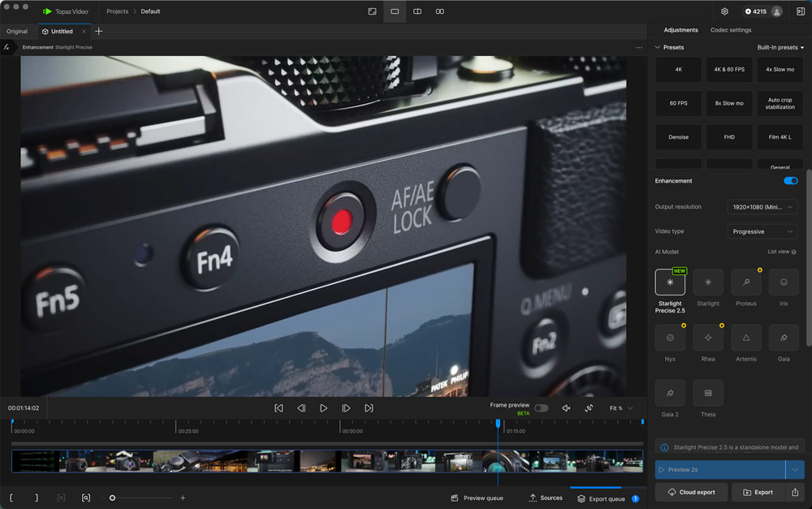Switch AI Model to List view
The height and width of the screenshot is (509, 812).
pos(782,252)
